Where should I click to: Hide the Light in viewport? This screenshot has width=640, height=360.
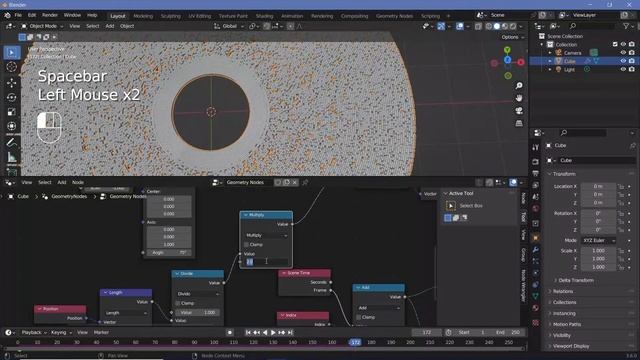pos(623,69)
